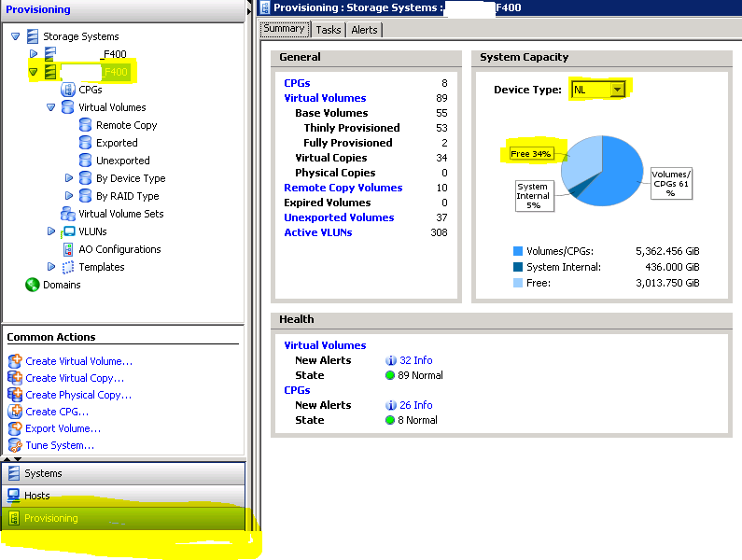Screen dimensions: 742x560
Task: Click the By Device Type icon
Action: click(x=85, y=178)
